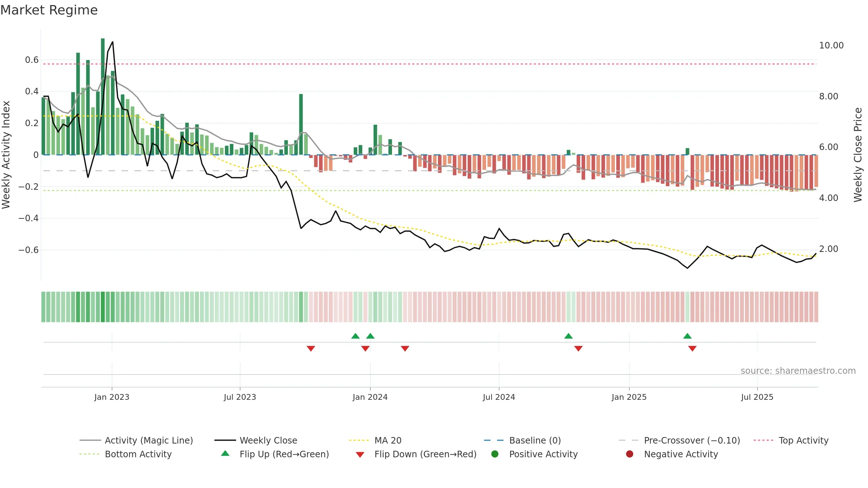868x488 pixels.
Task: Select the flip-down marker near Oct 2023
Action: [x=311, y=348]
